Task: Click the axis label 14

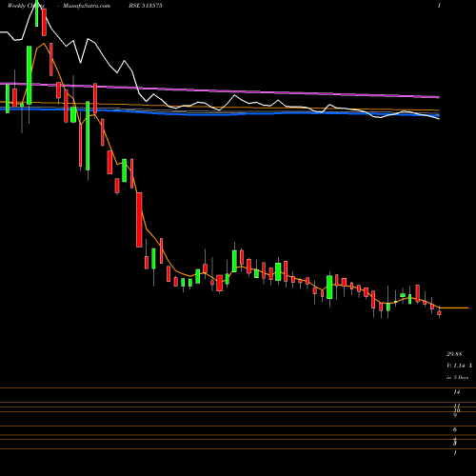Action: click(457, 392)
